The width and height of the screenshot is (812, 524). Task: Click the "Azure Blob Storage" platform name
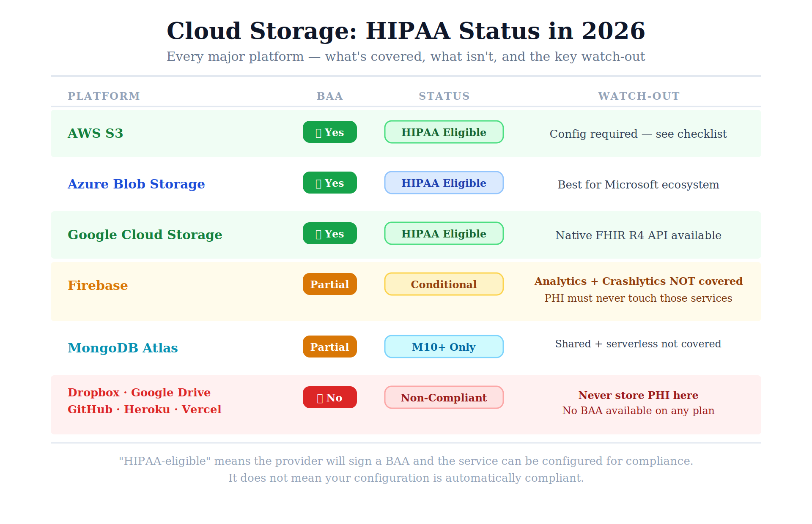click(x=136, y=184)
